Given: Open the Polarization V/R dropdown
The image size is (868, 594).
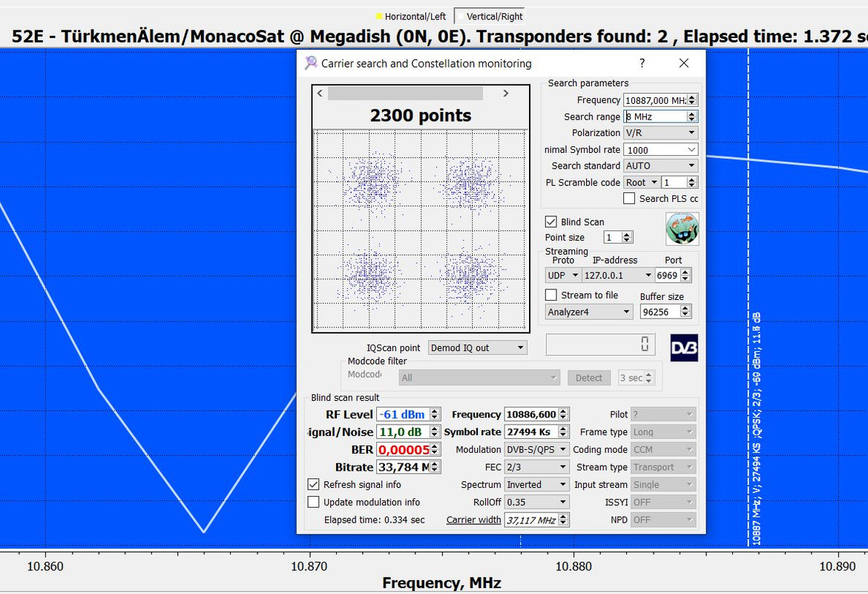Looking at the screenshot, I should pos(660,133).
